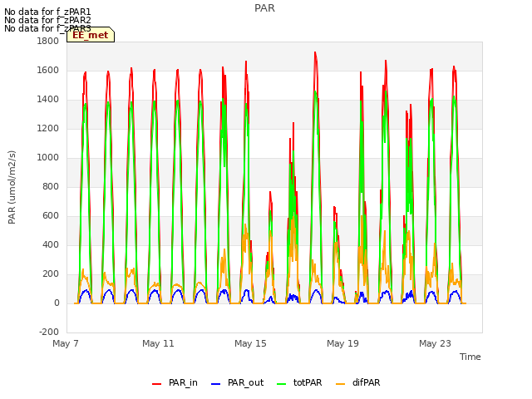Click the red PAR_in legend swatch
The height and width of the screenshot is (399, 532).
pos(157,384)
